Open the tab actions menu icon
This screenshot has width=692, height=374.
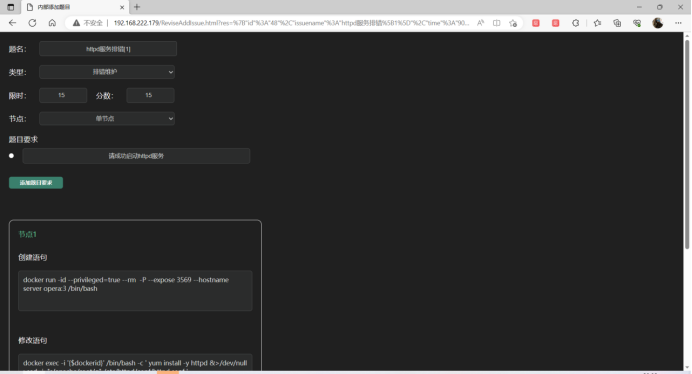tap(11, 7)
